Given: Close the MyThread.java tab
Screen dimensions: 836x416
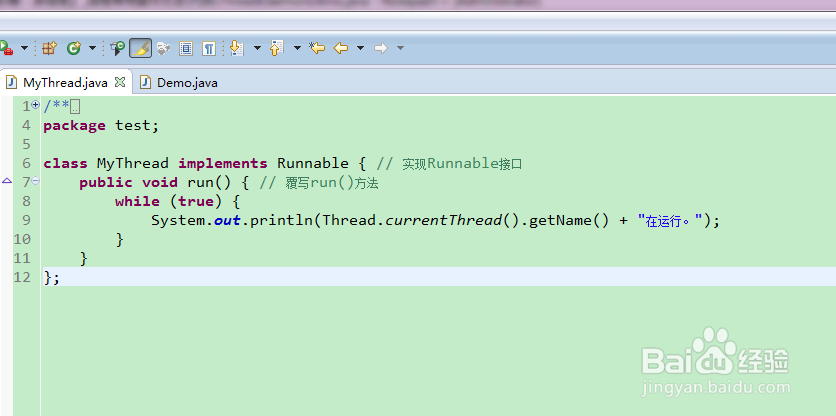Looking at the screenshot, I should click(x=120, y=82).
